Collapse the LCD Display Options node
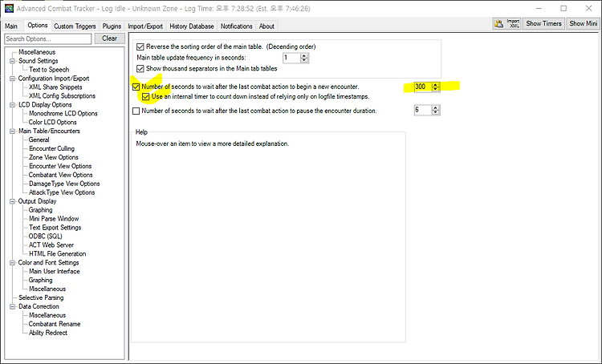This screenshot has height=364, width=602. click(12, 105)
